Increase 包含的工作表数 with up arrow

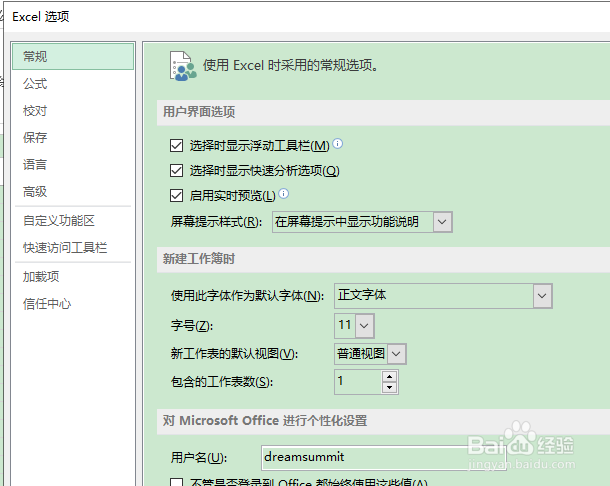coord(389,377)
